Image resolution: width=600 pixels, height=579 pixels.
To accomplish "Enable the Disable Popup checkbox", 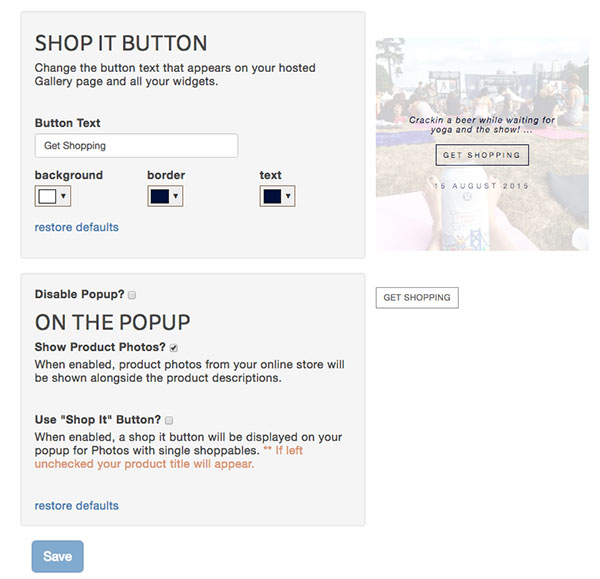I will [133, 295].
